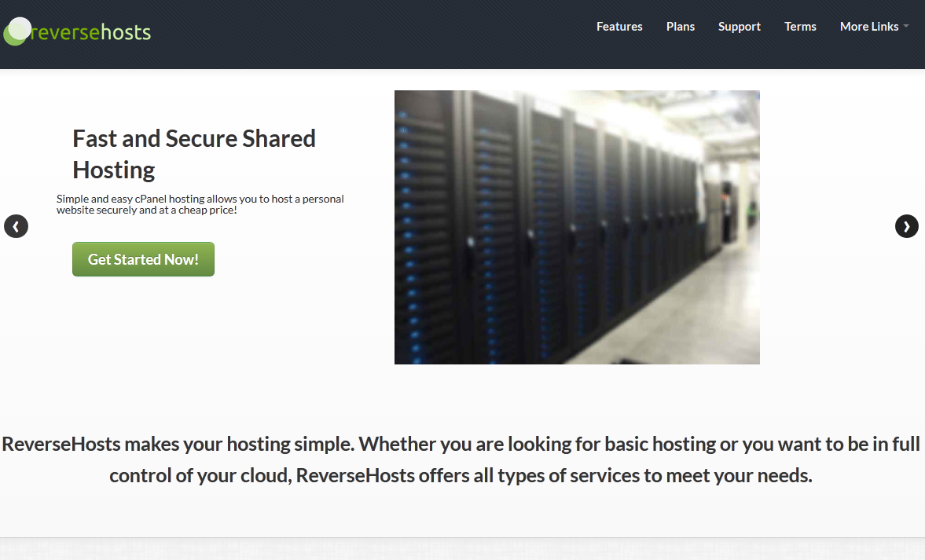Expand the More Links dropdown
The image size is (925, 560).
pyautogui.click(x=868, y=27)
